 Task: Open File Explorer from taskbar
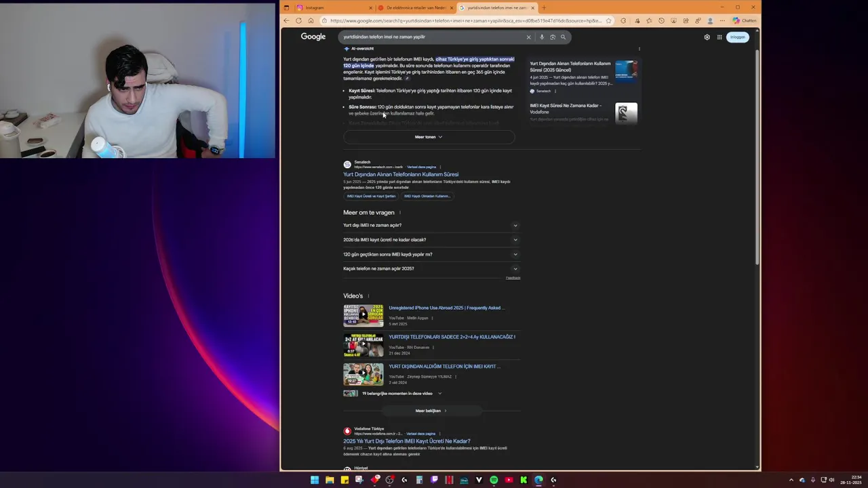click(x=330, y=480)
